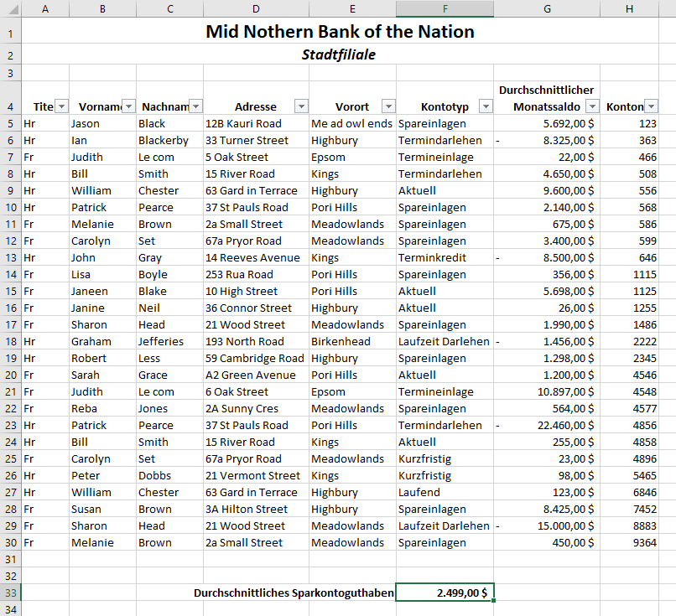Select the 'Peter' first name cell
The image size is (676, 616).
pos(102,475)
